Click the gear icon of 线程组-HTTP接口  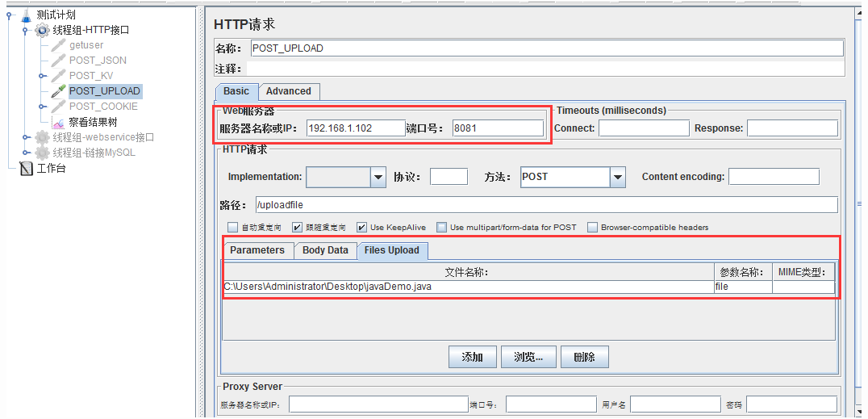42,30
